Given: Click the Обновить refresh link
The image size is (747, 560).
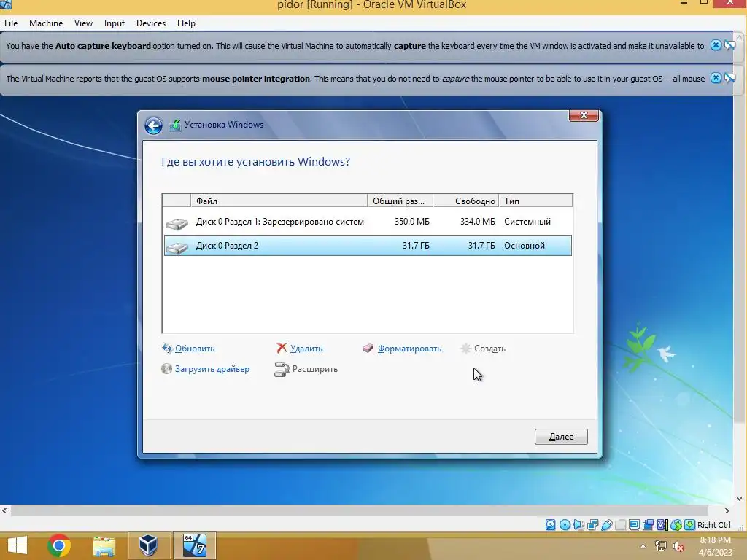Looking at the screenshot, I should click(x=194, y=349).
